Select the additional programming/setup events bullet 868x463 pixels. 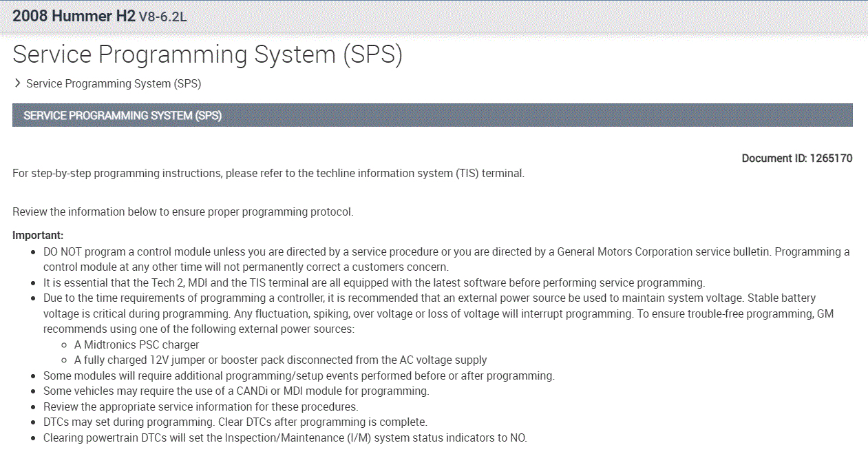[299, 376]
